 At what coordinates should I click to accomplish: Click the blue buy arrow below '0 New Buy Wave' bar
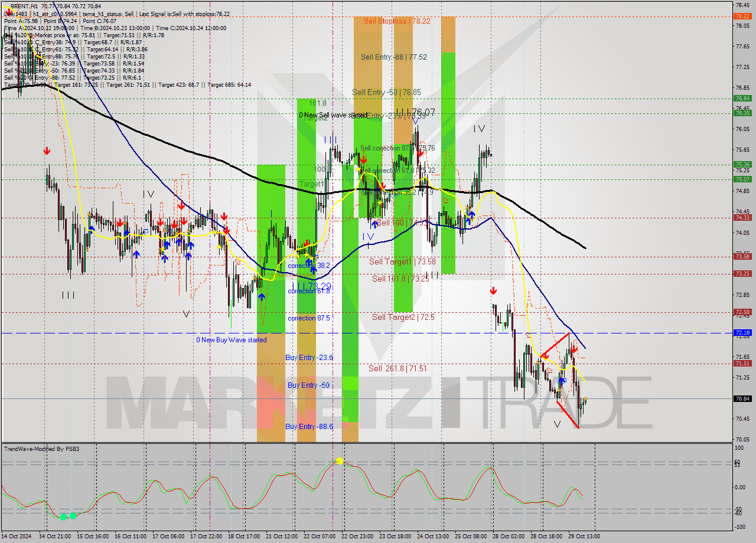(262, 297)
